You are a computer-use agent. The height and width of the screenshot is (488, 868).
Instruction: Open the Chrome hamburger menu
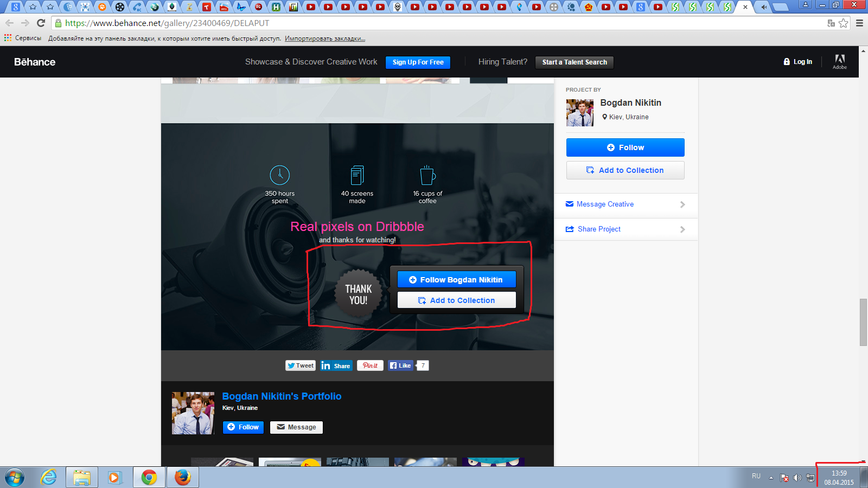[859, 23]
